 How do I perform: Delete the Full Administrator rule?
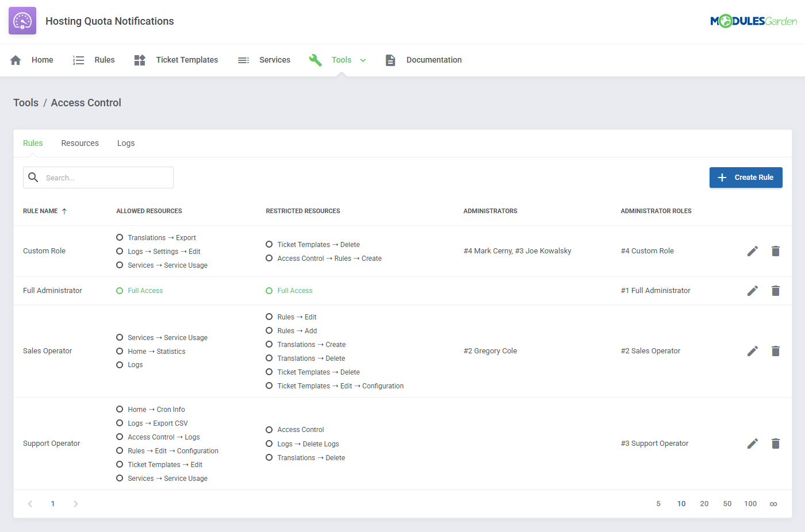pyautogui.click(x=775, y=291)
